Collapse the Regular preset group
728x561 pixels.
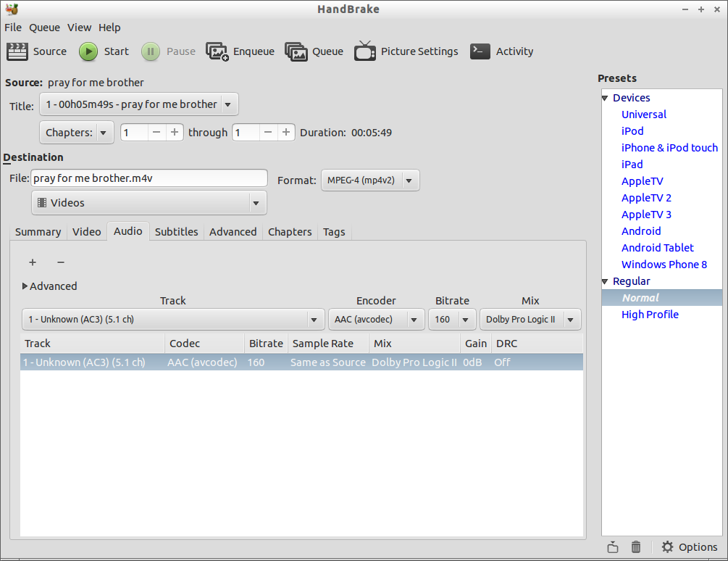(x=605, y=281)
